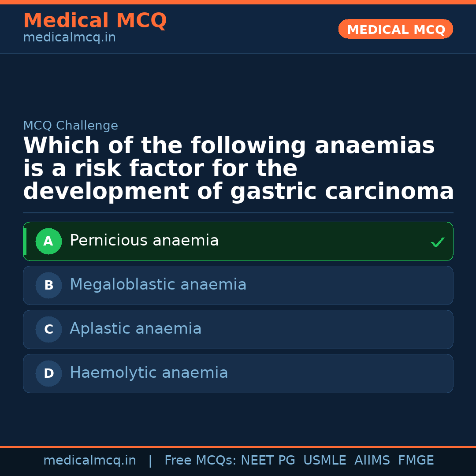Click the C letter circle icon

48,329
